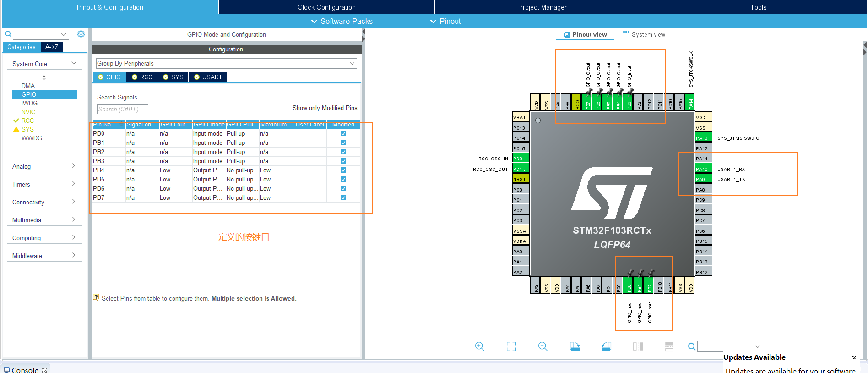Toggle Modified checkbox for PB6 row
This screenshot has width=868, height=373.
343,188
